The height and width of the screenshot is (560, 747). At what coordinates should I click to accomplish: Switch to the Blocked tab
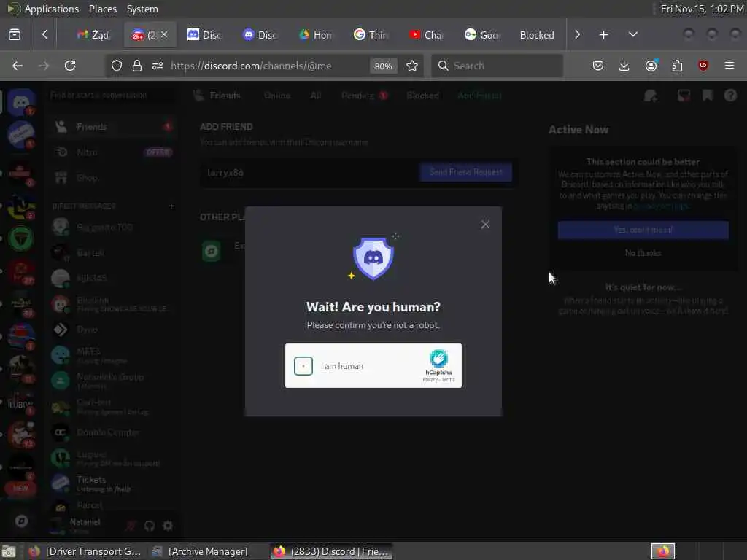pos(537,35)
